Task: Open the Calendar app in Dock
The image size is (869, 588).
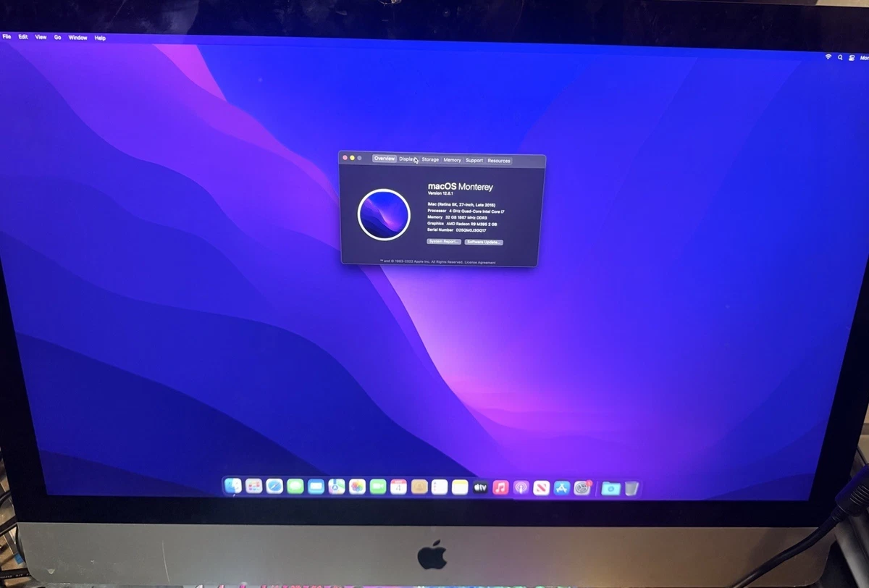Action: point(398,487)
